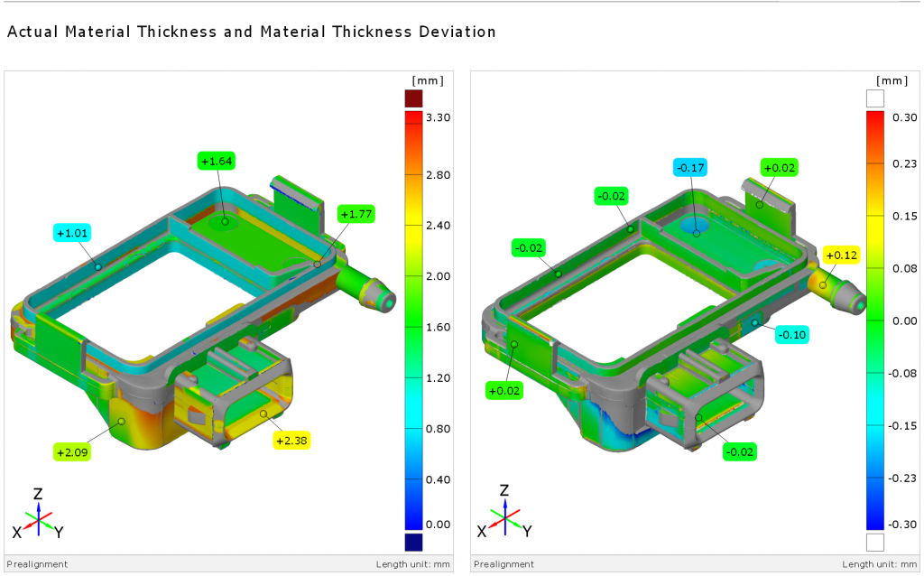Select the +1.01 thickness label
924x576 pixels.
(72, 233)
